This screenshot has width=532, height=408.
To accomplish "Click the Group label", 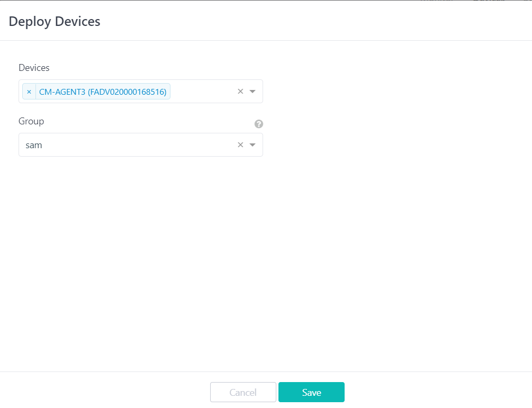I will pos(31,121).
